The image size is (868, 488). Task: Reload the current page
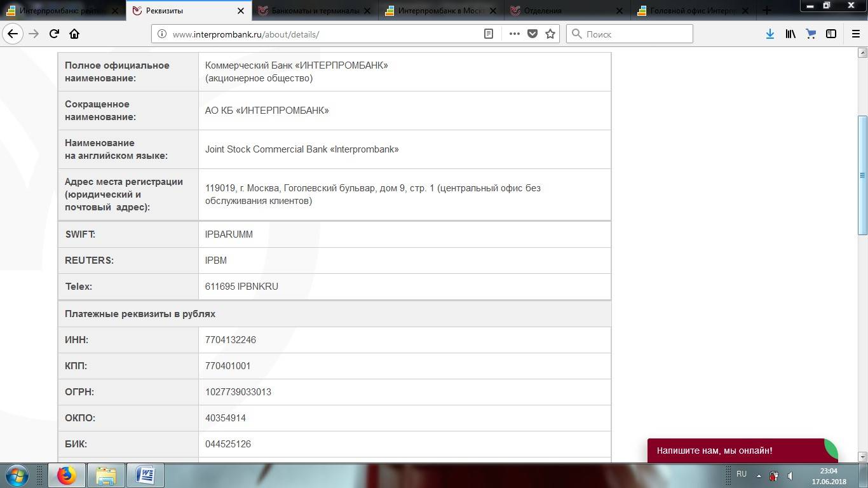point(54,34)
